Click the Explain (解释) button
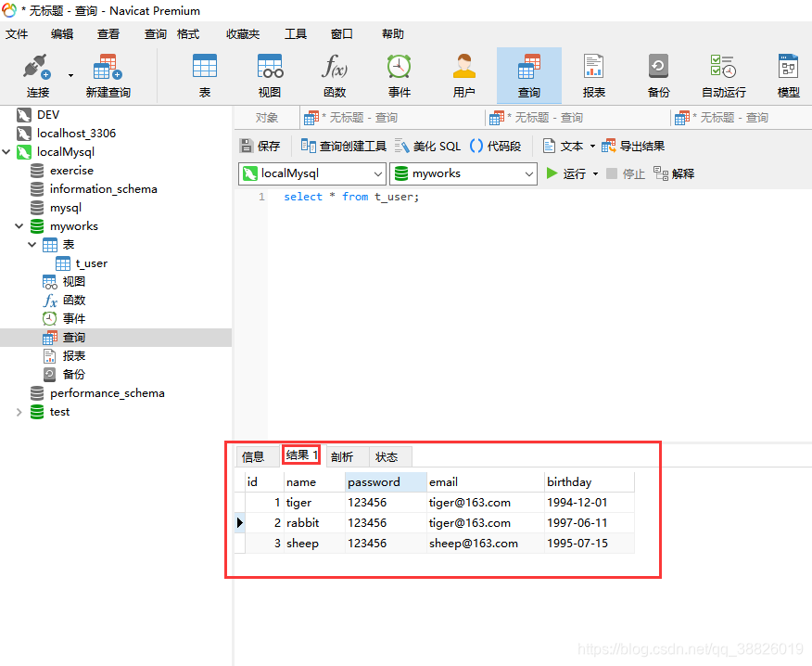 (674, 173)
